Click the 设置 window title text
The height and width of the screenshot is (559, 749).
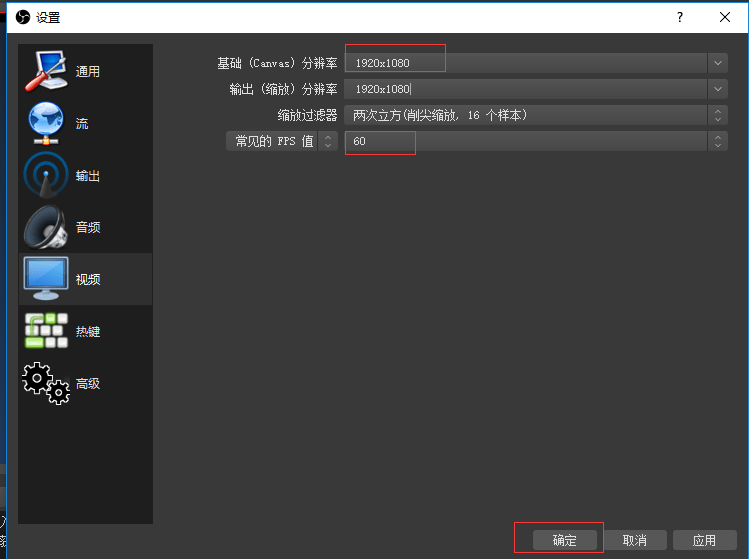(x=48, y=18)
